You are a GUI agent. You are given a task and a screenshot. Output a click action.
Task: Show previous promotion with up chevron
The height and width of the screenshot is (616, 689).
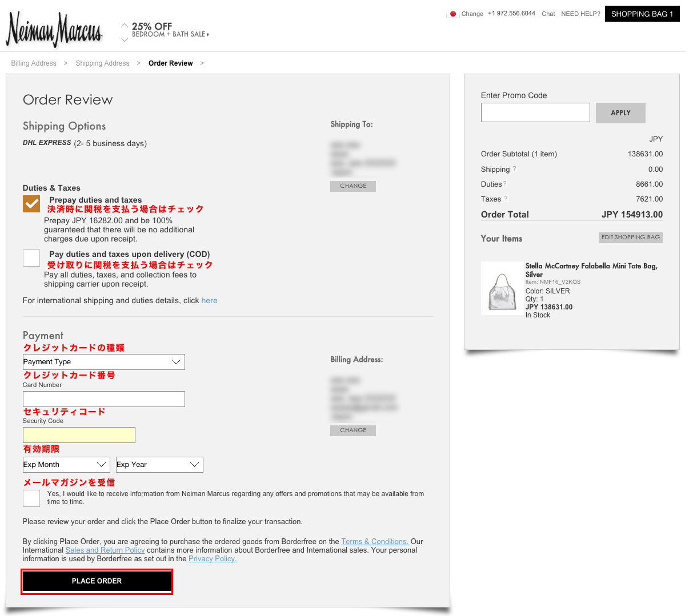[x=125, y=26]
